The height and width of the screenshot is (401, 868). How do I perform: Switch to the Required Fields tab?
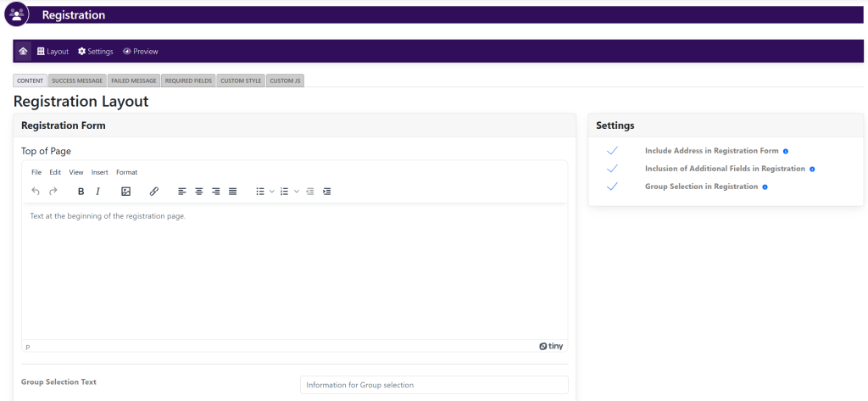[188, 81]
